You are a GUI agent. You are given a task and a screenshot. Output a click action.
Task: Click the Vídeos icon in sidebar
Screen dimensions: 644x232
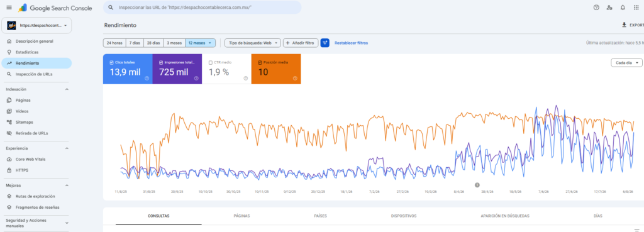9,111
